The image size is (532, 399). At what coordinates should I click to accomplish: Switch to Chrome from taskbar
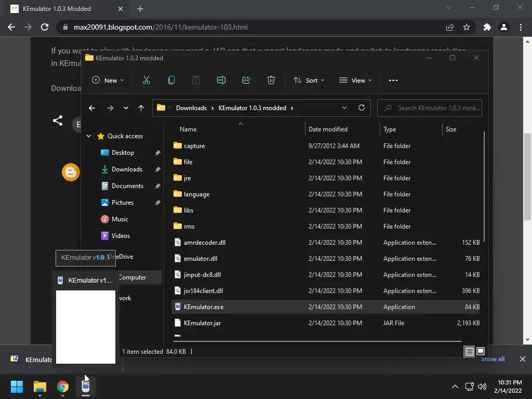point(63,387)
